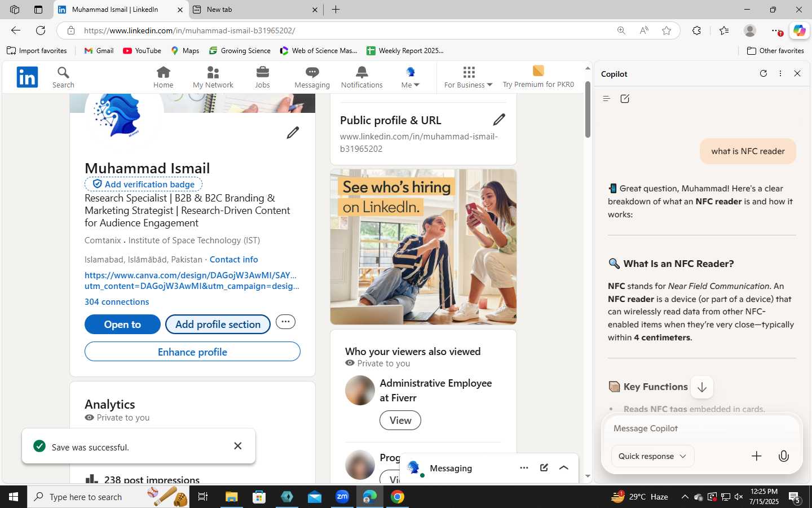Open Copilot more options menu

point(780,73)
